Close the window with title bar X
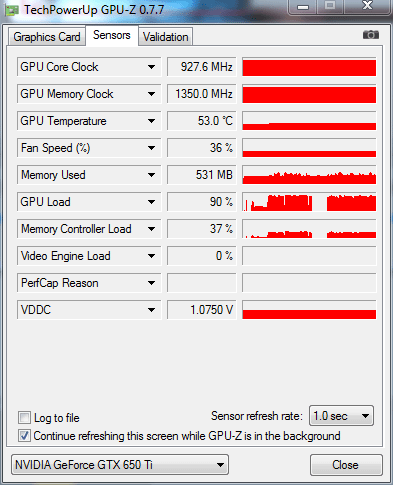393x485 pixels. (x=367, y=6)
